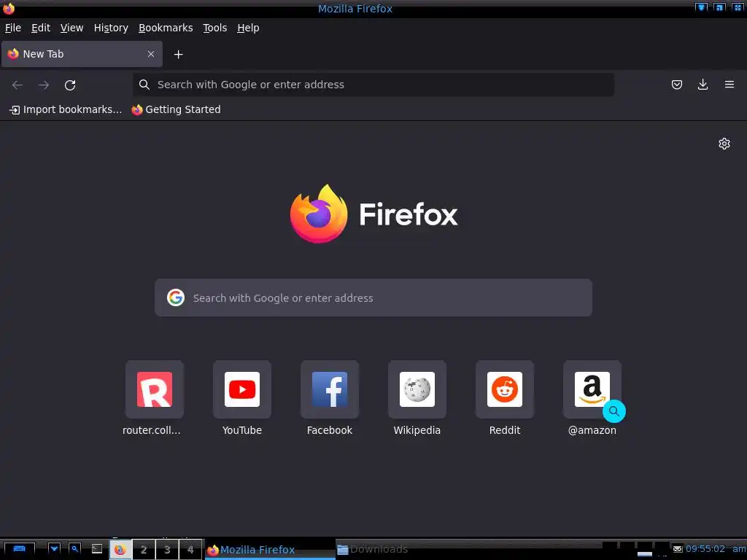Close the New Tab tab

click(x=150, y=54)
